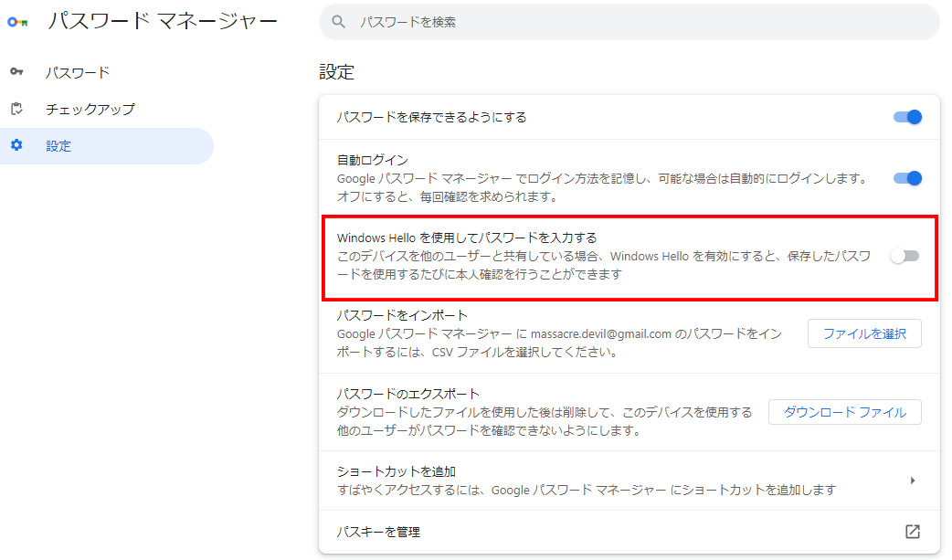This screenshot has width=952, height=560.
Task: Select 設定 in the sidebar
Action: click(58, 145)
